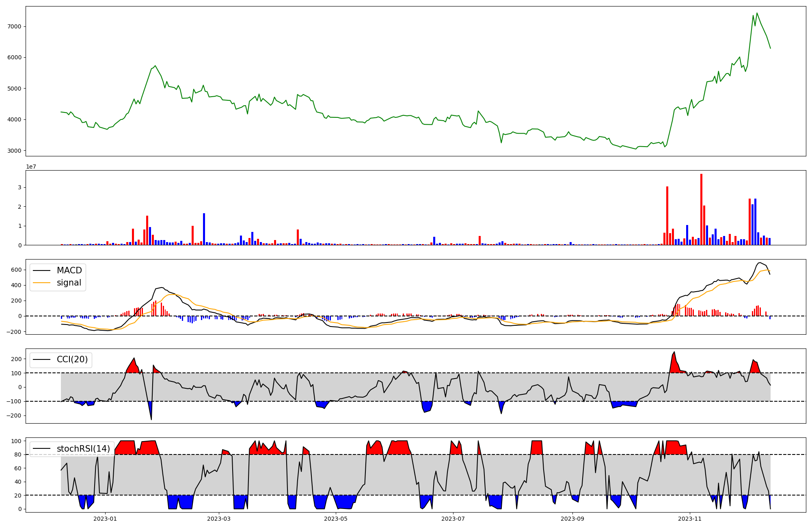This screenshot has width=812, height=528.
Task: Click the 2023-11 date tick label
Action: tap(690, 519)
